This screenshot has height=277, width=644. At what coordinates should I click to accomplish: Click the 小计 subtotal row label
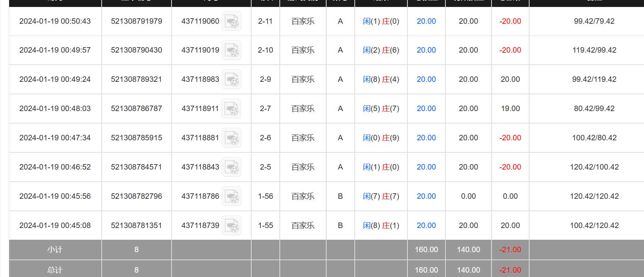(55, 250)
